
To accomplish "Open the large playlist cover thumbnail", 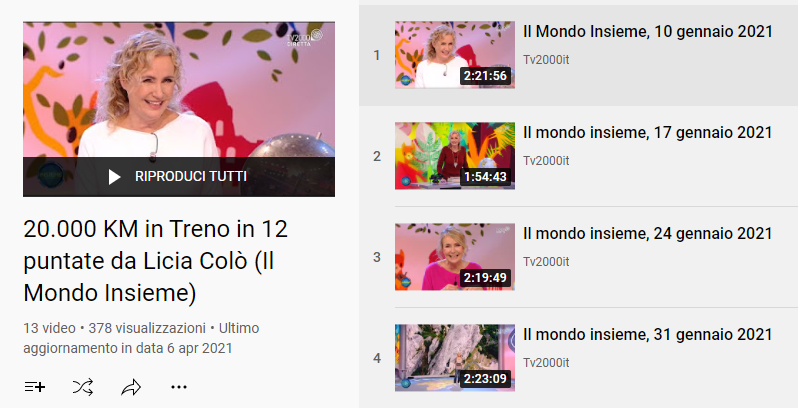I will [179, 109].
